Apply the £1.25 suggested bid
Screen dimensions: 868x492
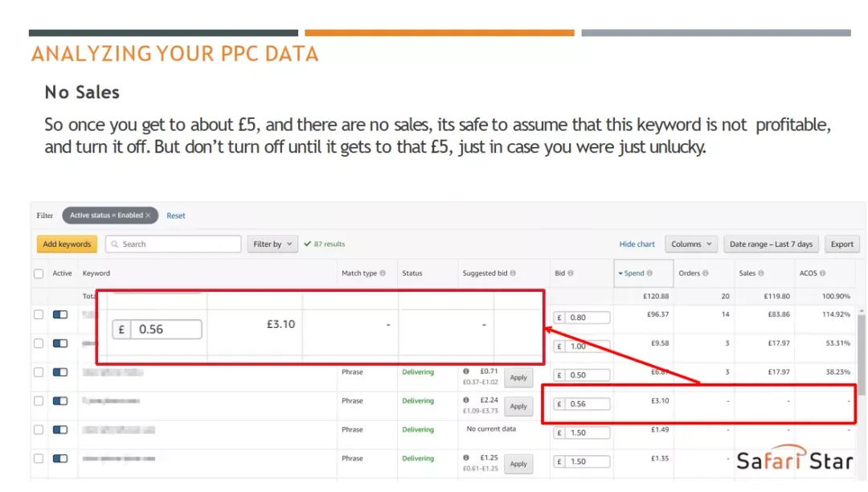coord(518,464)
